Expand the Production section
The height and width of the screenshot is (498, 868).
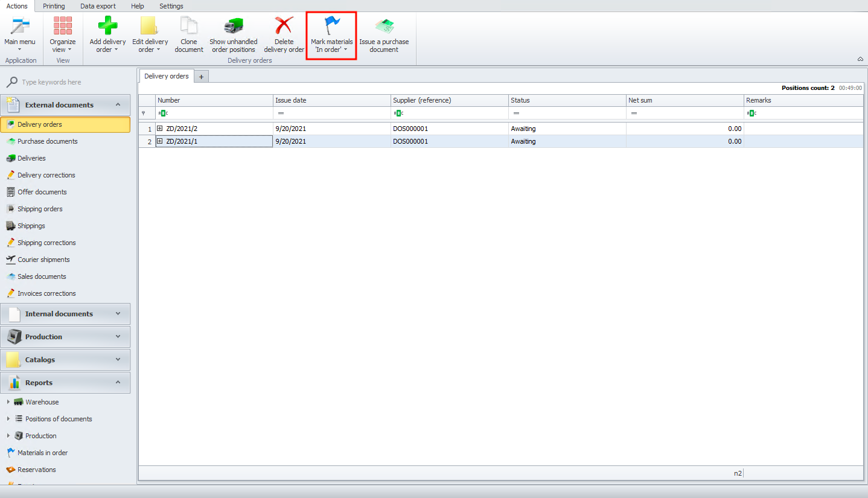pos(118,336)
